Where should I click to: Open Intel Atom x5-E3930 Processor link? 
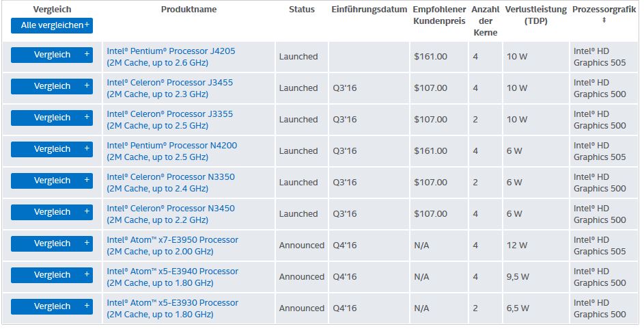coord(172,303)
